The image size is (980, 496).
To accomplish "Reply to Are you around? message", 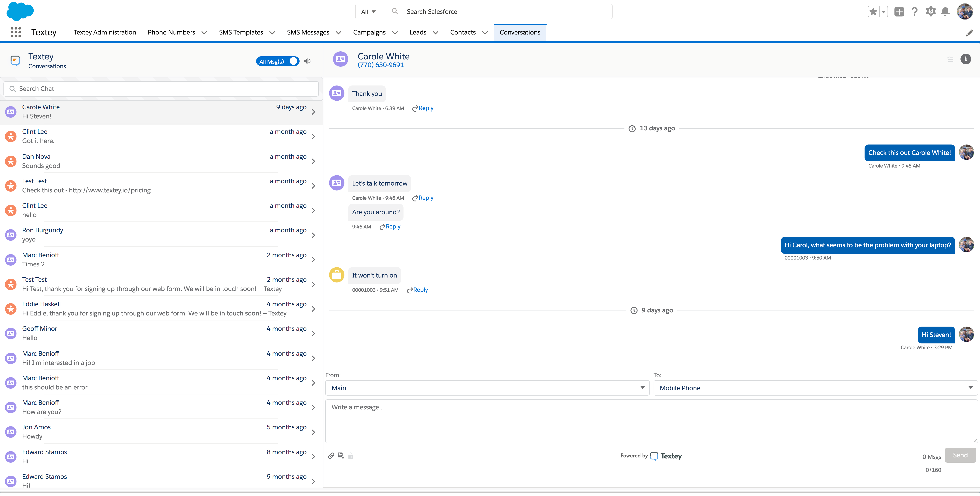I will point(390,227).
